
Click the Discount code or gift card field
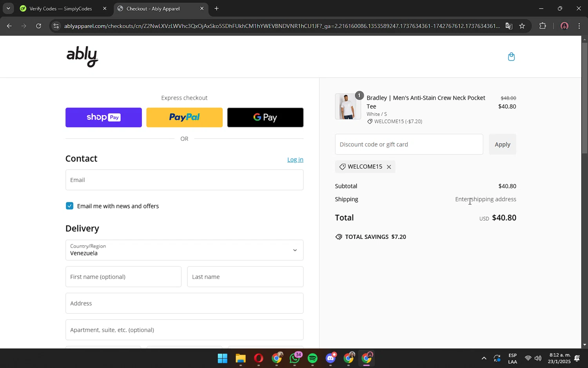click(x=409, y=144)
